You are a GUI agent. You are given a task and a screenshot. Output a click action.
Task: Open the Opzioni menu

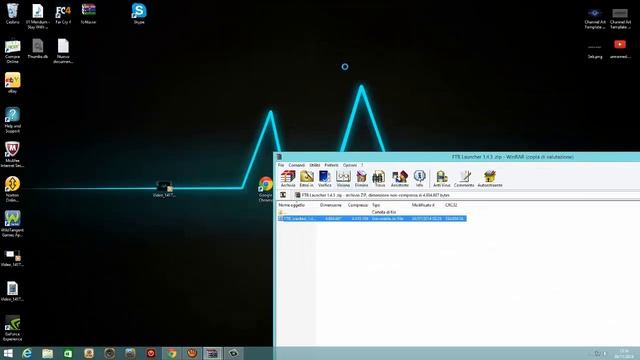coord(350,165)
